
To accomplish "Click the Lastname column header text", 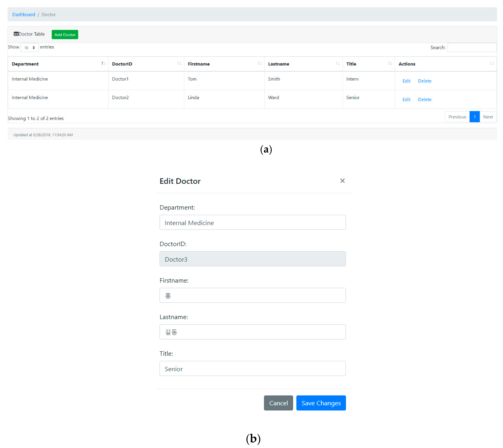I will click(x=279, y=64).
